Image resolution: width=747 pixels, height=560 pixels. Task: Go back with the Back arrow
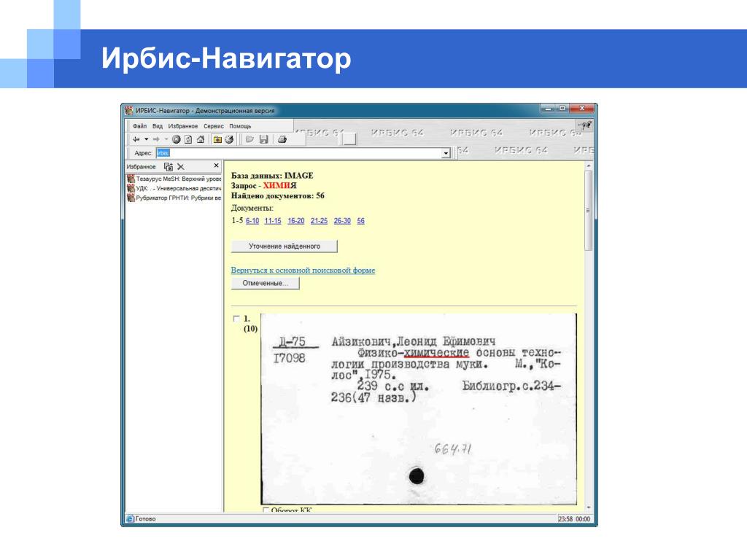(x=136, y=139)
